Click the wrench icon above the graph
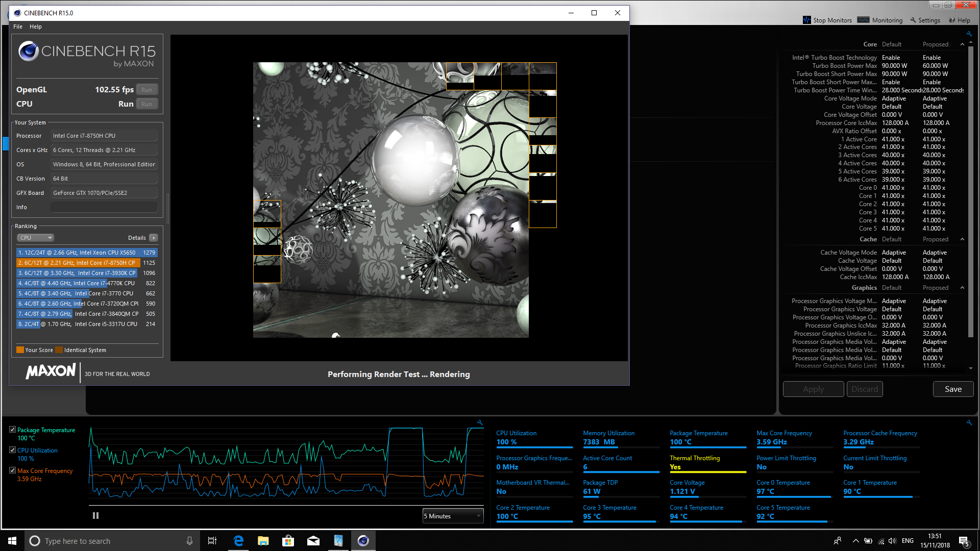Viewport: 980px width, 551px height. [480, 422]
